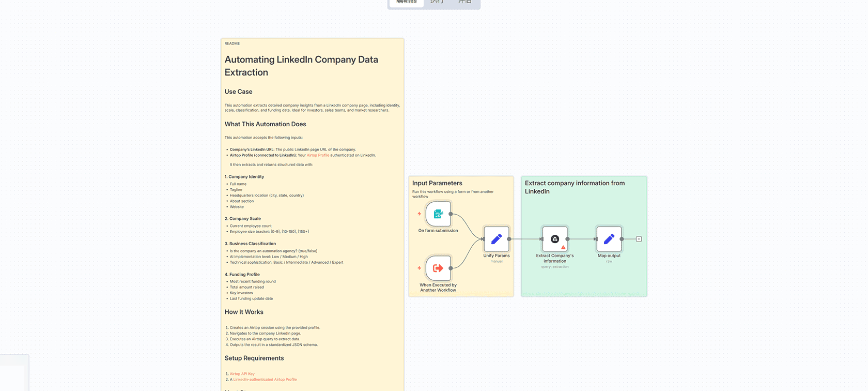Viewport: 868px width, 391px height.
Task: Click the red warning triangle on Extract node
Action: 563,247
